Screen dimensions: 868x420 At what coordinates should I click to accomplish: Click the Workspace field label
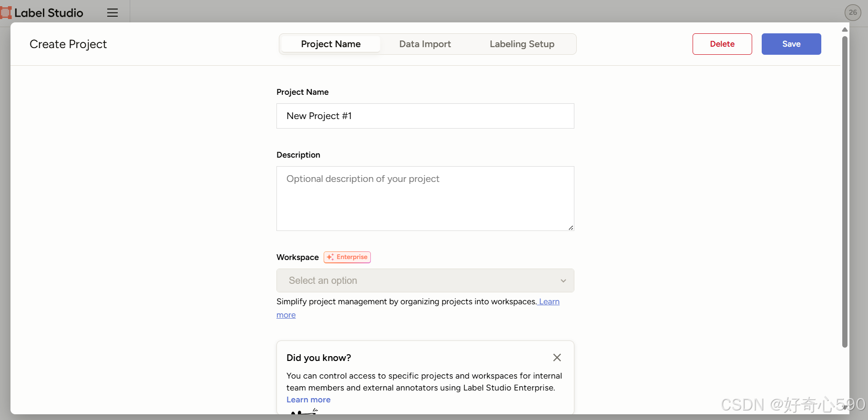pyautogui.click(x=297, y=257)
